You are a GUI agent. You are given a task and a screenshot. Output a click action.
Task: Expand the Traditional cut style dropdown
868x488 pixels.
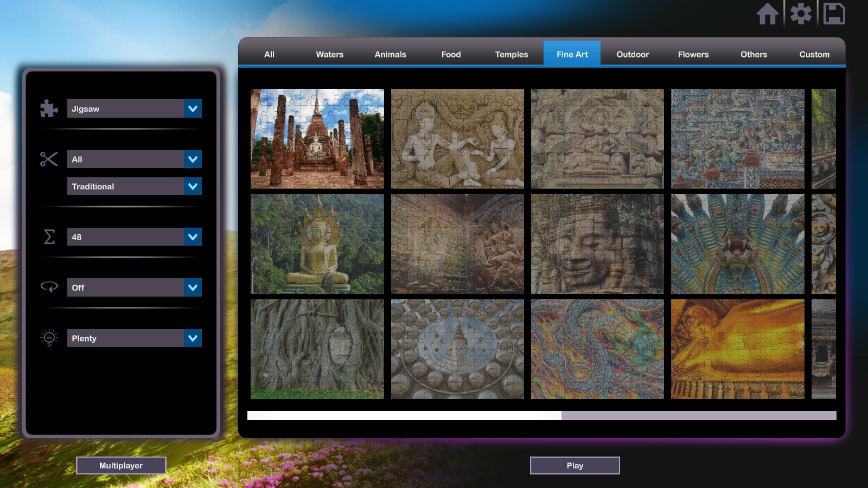[134, 186]
